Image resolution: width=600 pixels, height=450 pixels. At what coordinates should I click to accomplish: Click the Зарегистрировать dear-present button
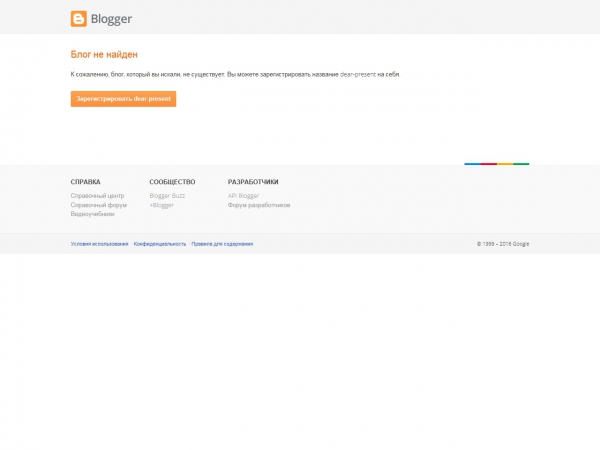123,99
